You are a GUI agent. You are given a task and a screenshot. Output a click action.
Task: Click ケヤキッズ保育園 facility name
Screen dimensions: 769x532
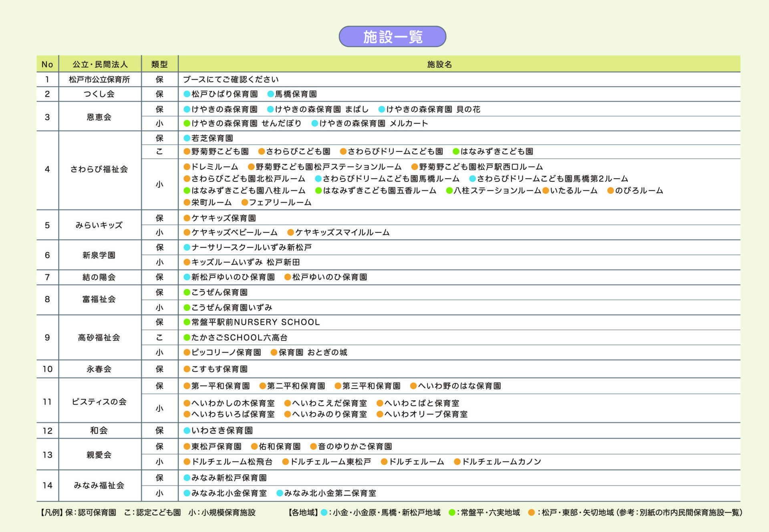pos(223,218)
